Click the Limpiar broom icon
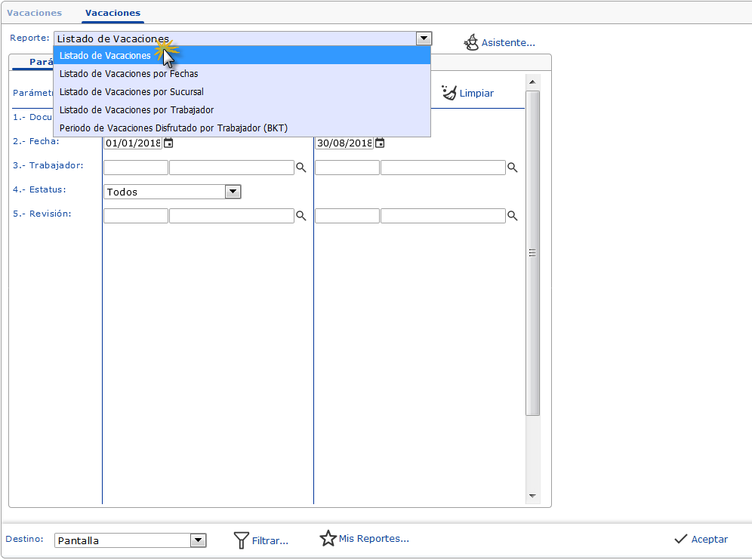 [x=449, y=93]
